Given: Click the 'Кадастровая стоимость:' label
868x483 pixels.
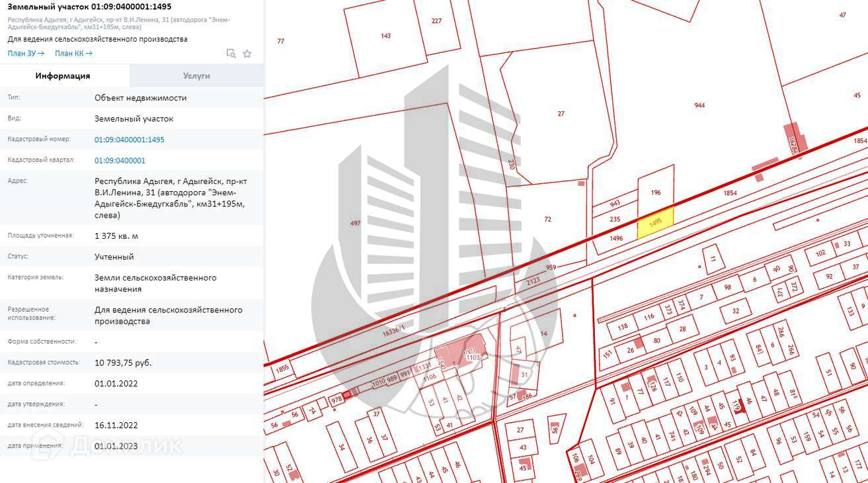Looking at the screenshot, I should 44,363.
